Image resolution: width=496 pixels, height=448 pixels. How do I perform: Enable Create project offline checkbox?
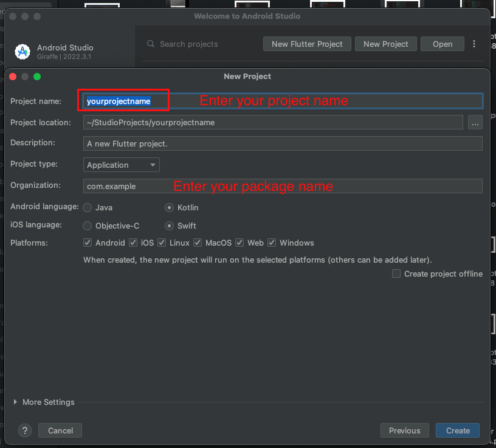(x=396, y=274)
